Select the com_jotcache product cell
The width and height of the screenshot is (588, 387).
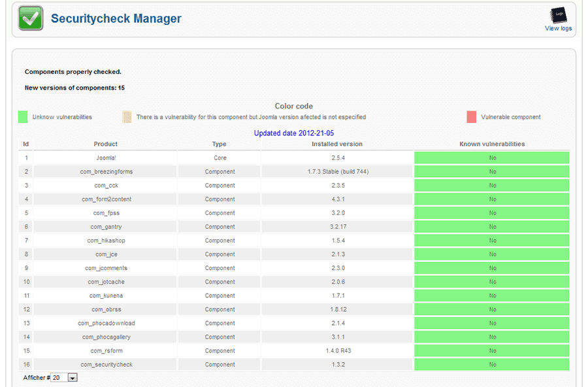coord(106,282)
